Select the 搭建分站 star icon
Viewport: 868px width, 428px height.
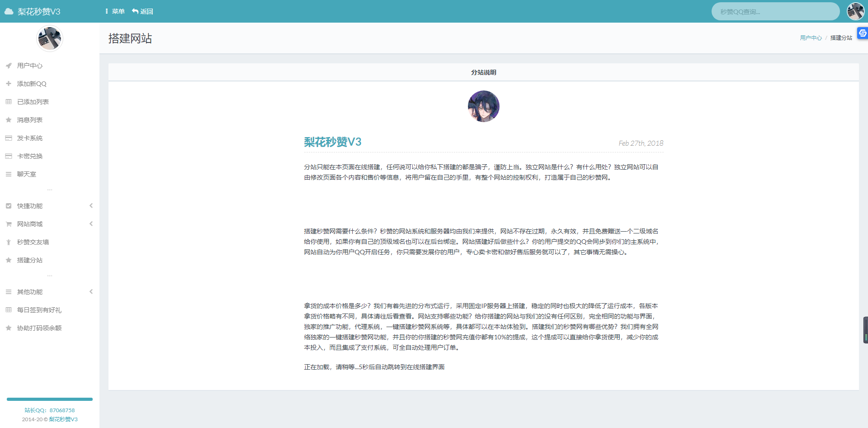click(8, 260)
